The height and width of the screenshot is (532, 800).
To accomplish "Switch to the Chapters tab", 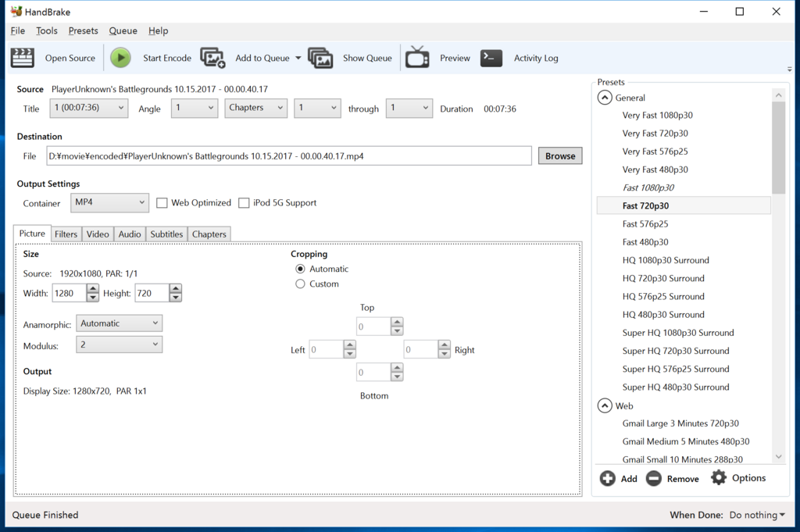I will tap(209, 234).
